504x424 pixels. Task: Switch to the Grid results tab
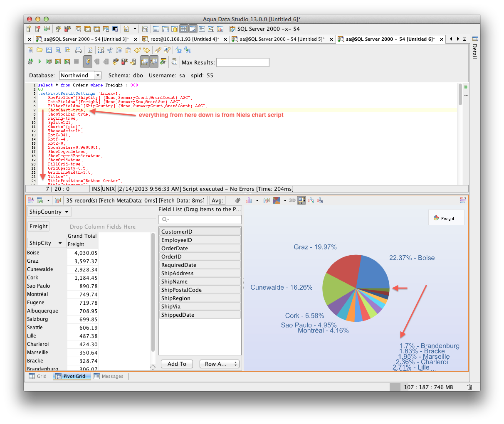tap(38, 376)
